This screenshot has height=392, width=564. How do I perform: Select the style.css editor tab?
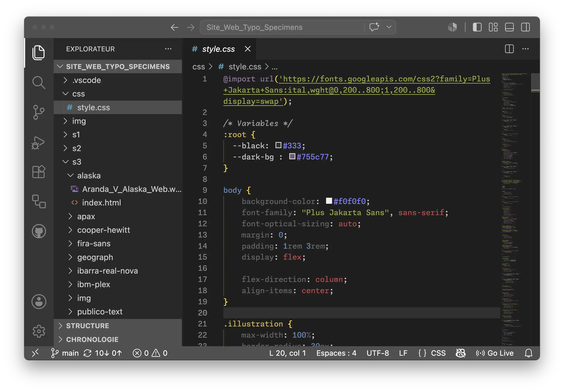[219, 49]
